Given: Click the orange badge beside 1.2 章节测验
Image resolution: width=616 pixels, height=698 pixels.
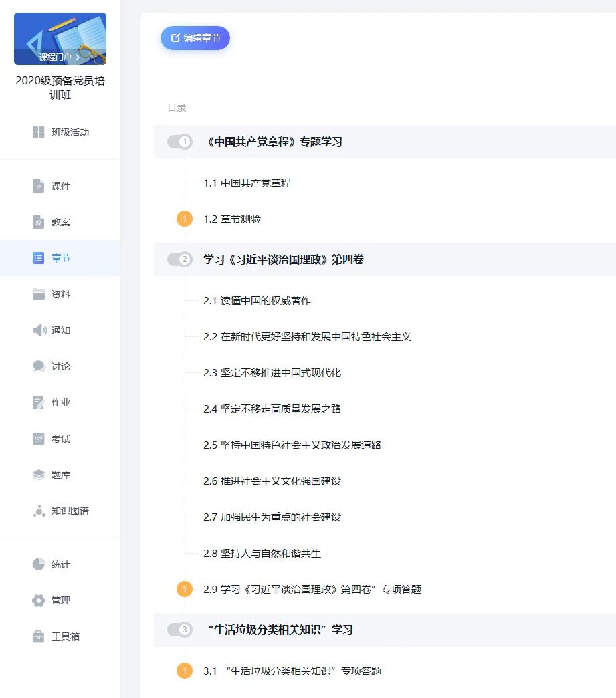Looking at the screenshot, I should click(x=185, y=219).
